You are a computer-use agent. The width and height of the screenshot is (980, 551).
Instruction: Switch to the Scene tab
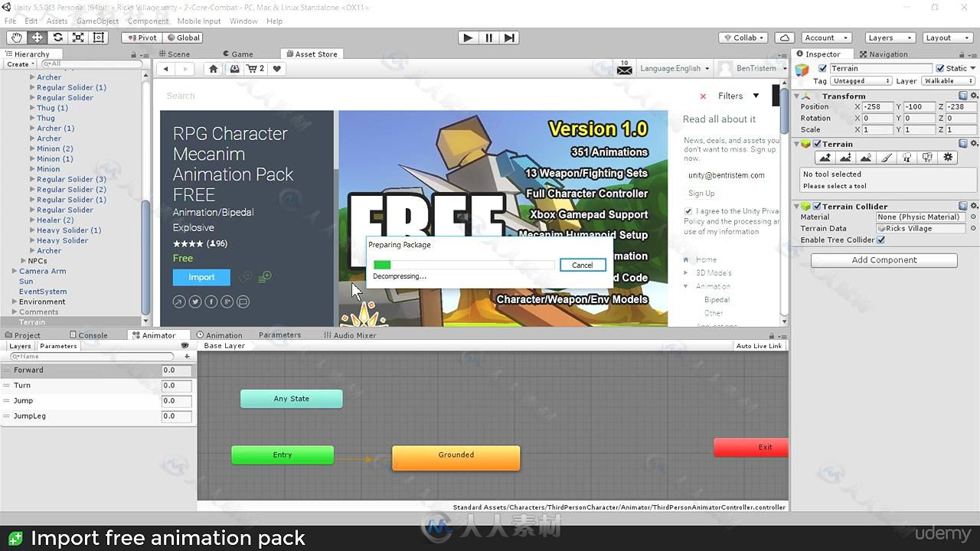click(x=174, y=54)
